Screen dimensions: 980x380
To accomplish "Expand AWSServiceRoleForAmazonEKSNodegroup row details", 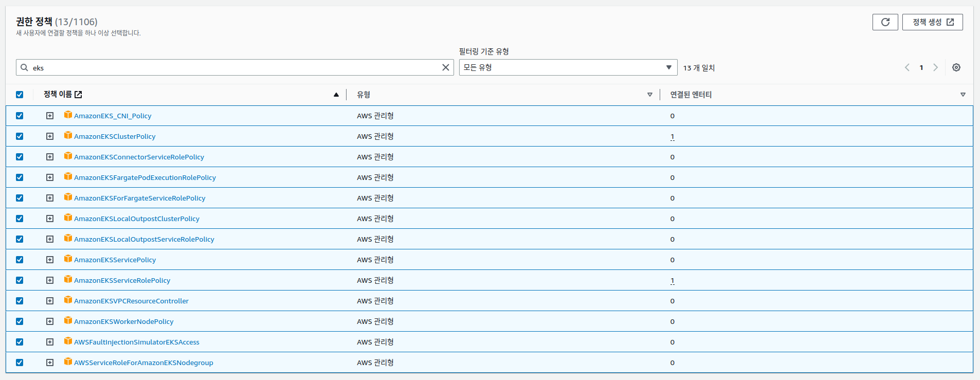I will (x=50, y=363).
